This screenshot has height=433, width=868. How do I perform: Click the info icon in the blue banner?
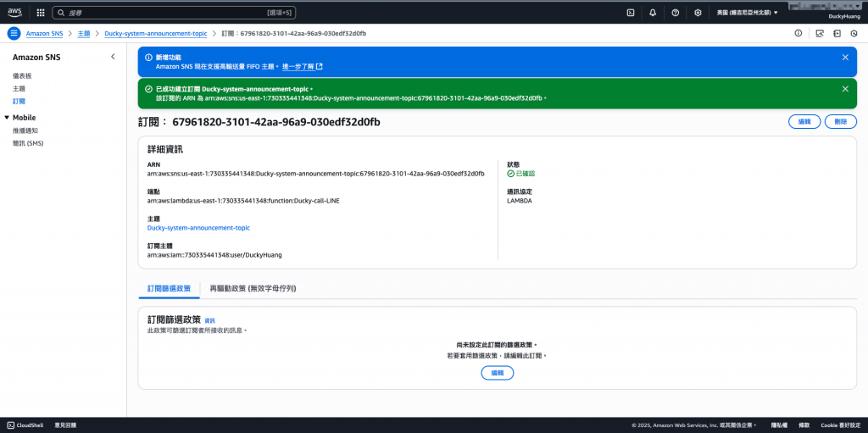pos(148,58)
